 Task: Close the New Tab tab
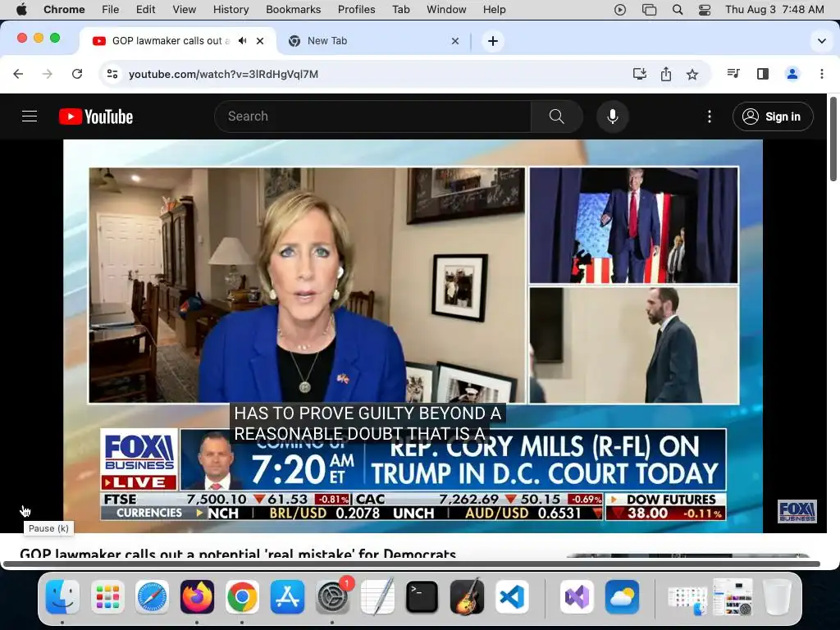pyautogui.click(x=454, y=41)
